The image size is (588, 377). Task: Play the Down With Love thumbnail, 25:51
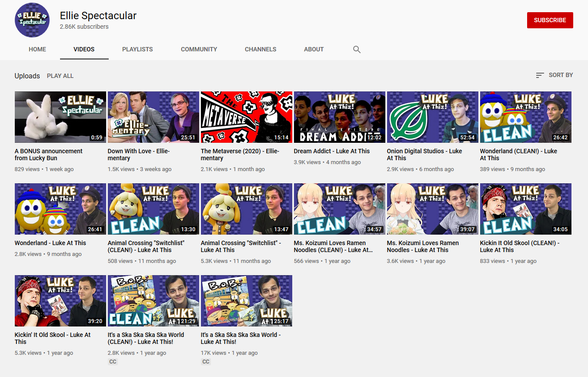click(154, 117)
